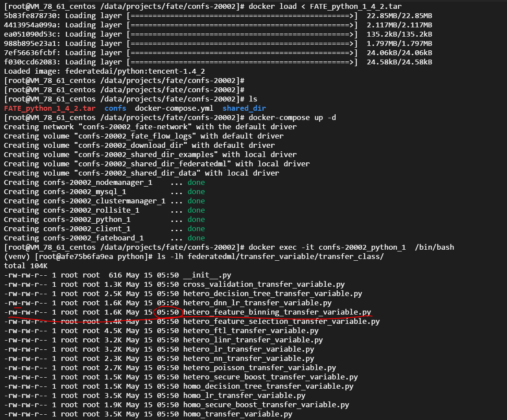Select the blue confs directory name
The image size is (507, 420).
click(115, 108)
